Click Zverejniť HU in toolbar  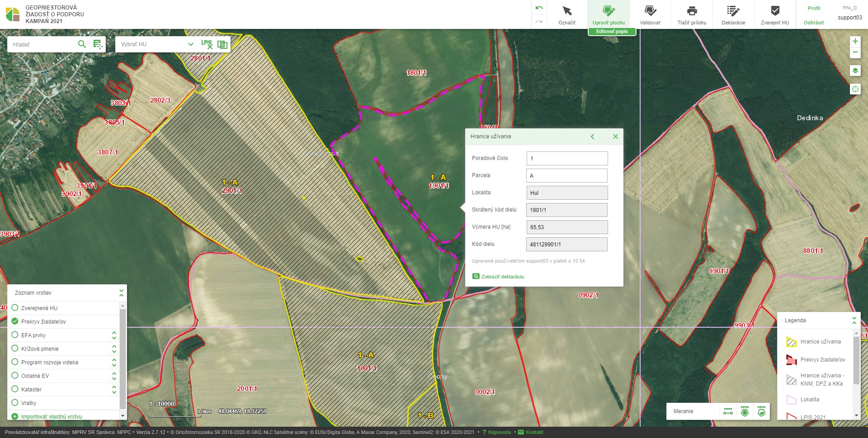775,14
